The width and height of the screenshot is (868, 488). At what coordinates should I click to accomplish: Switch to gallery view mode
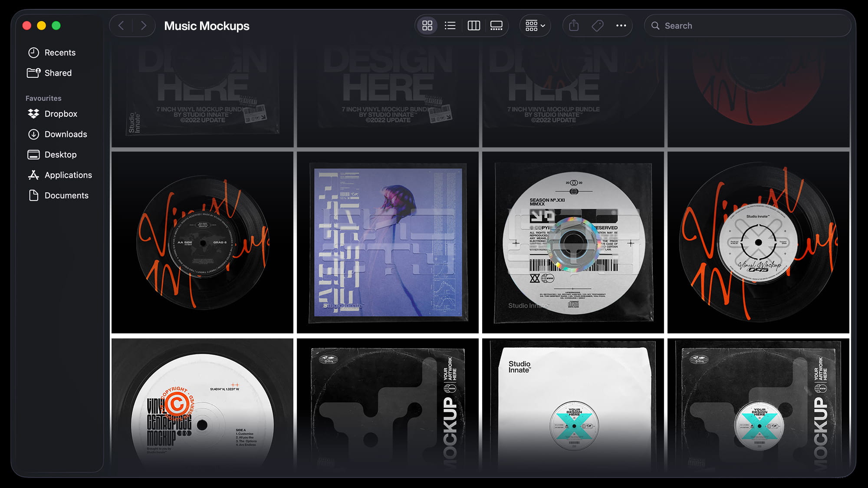tap(496, 25)
